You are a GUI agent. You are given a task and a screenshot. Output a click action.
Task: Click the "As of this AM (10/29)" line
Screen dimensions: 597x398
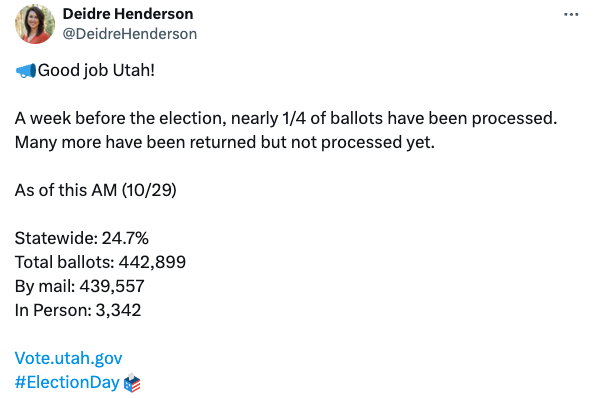coord(96,190)
